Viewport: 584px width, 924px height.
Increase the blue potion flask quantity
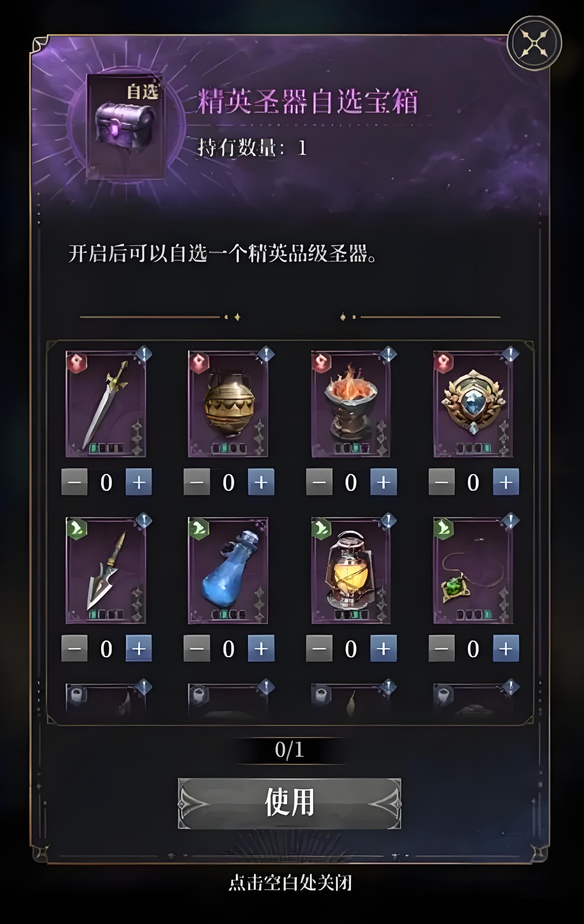261,648
